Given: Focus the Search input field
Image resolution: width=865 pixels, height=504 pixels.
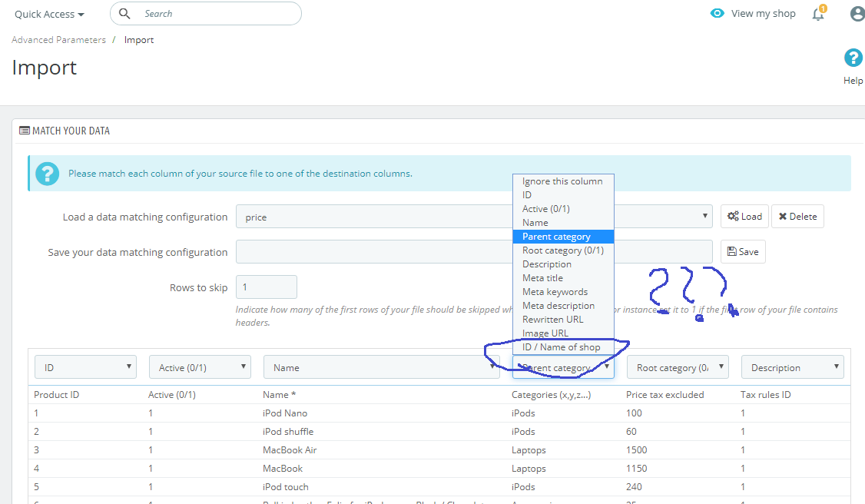Looking at the screenshot, I should [206, 14].
